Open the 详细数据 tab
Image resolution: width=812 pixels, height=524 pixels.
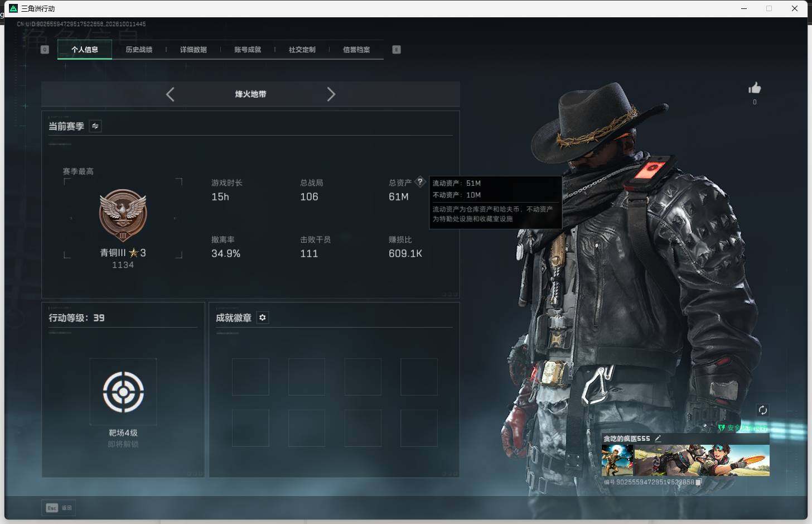(194, 50)
